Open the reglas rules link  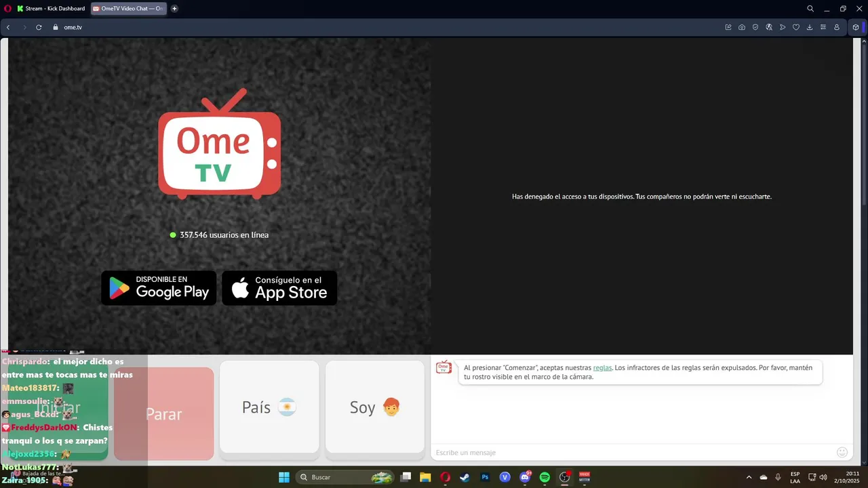(602, 367)
